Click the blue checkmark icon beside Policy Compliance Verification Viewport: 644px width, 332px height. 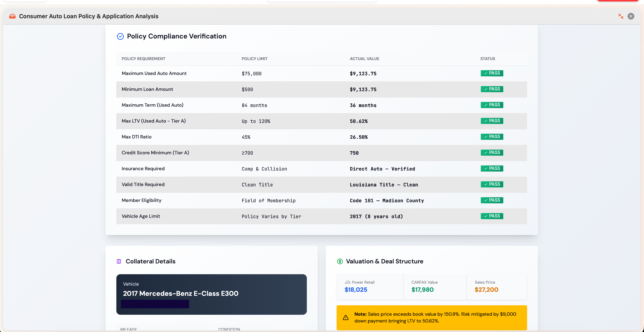(x=120, y=36)
